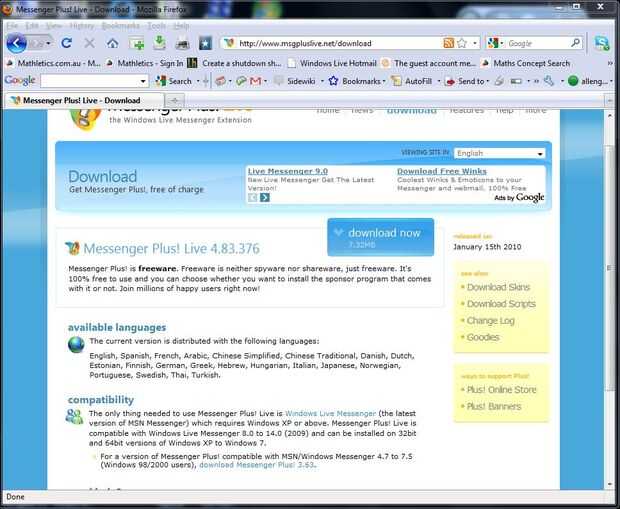Click the AutoFill toolbar button
Image resolution: width=620 pixels, height=509 pixels.
click(412, 81)
